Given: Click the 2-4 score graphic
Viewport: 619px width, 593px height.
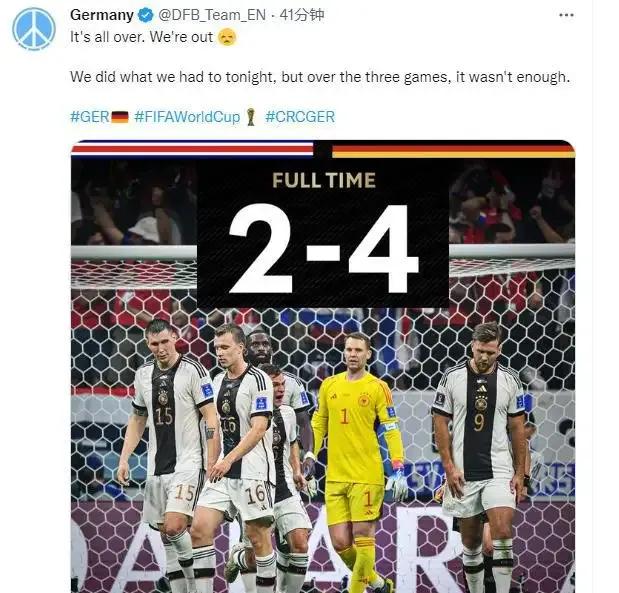Looking at the screenshot, I should 323,249.
